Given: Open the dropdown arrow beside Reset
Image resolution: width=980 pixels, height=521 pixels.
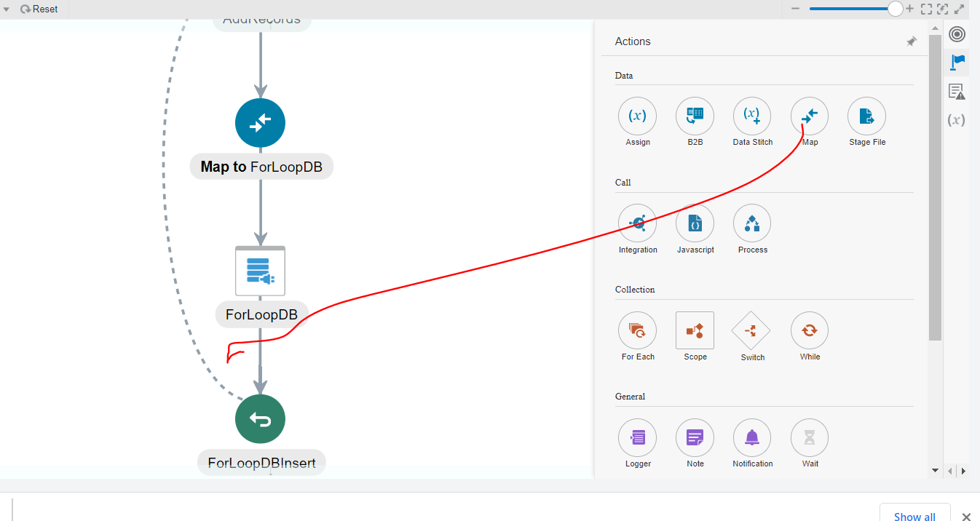Looking at the screenshot, I should pyautogui.click(x=7, y=9).
